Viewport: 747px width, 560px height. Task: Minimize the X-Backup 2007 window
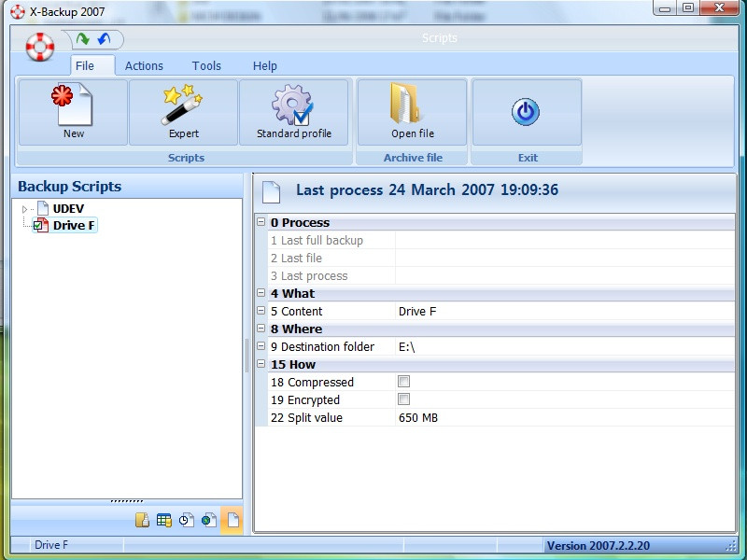(666, 8)
